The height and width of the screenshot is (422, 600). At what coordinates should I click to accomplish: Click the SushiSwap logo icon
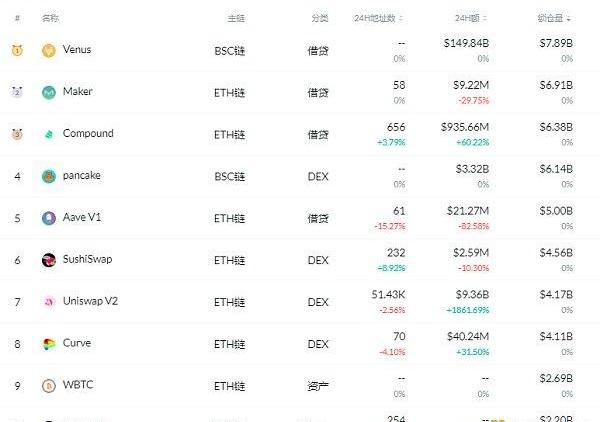coord(49,260)
